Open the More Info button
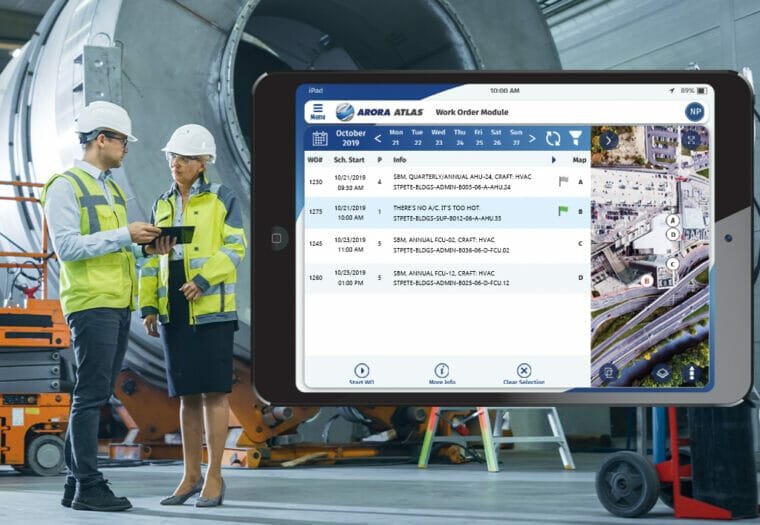760x525 pixels. pos(442,374)
